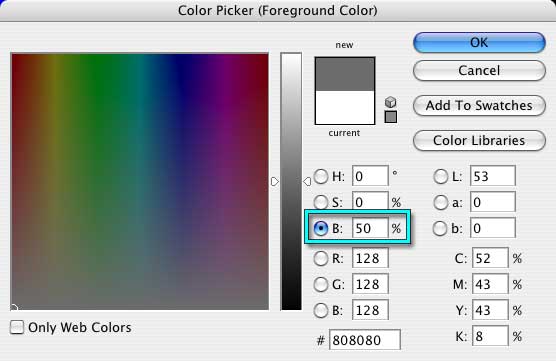
Task: Click the Color Picker (Foreground Color) title
Action: pyautogui.click(x=278, y=11)
